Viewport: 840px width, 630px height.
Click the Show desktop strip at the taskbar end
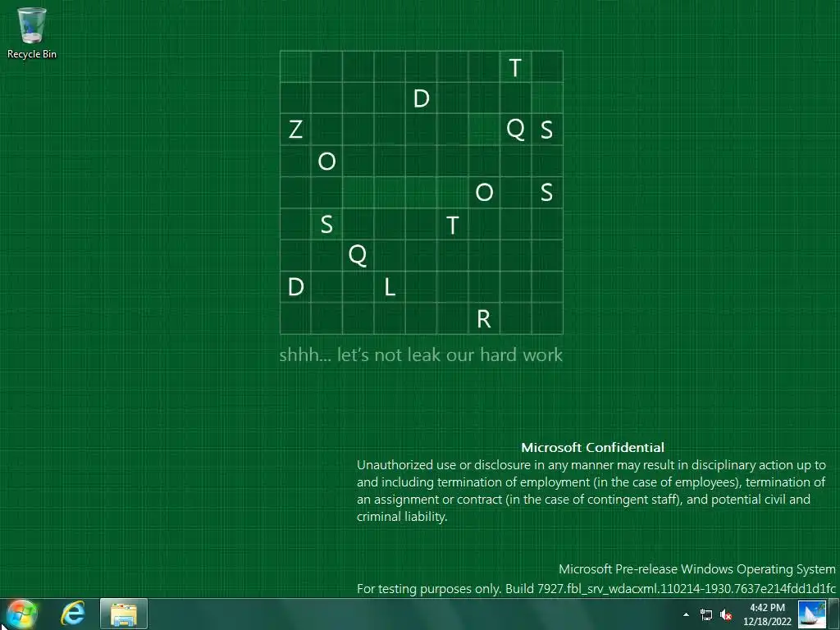tap(835, 614)
